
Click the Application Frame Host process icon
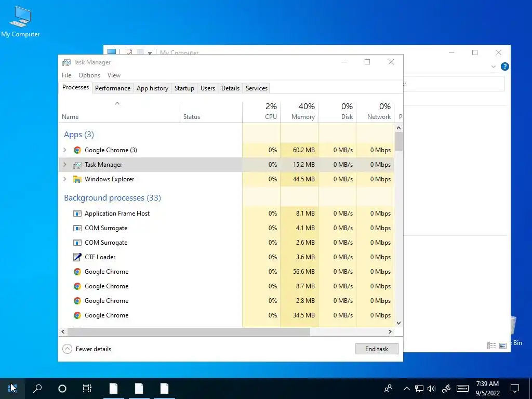pyautogui.click(x=77, y=214)
